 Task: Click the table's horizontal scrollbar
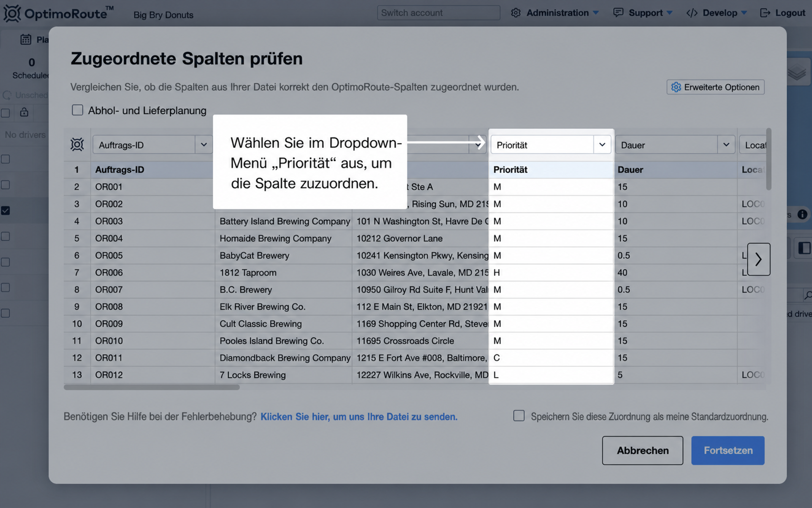[x=151, y=387]
